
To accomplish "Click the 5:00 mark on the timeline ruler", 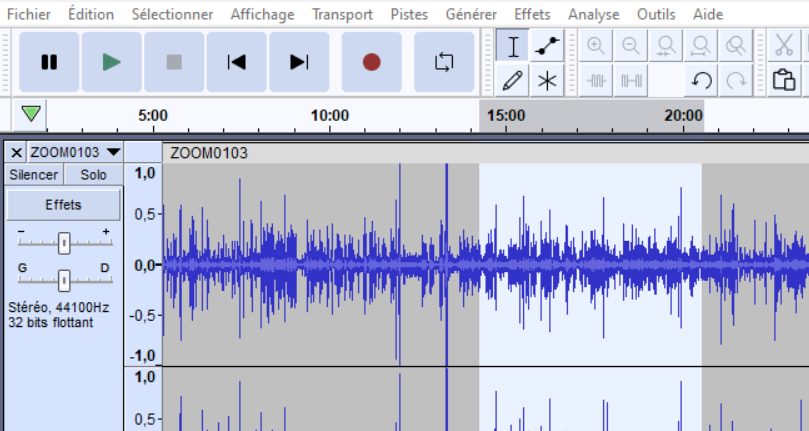I will (x=153, y=115).
